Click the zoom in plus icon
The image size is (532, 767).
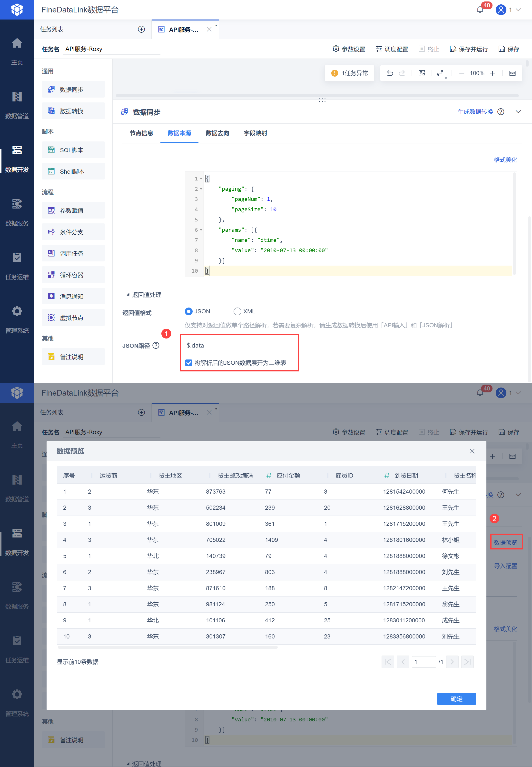point(492,73)
